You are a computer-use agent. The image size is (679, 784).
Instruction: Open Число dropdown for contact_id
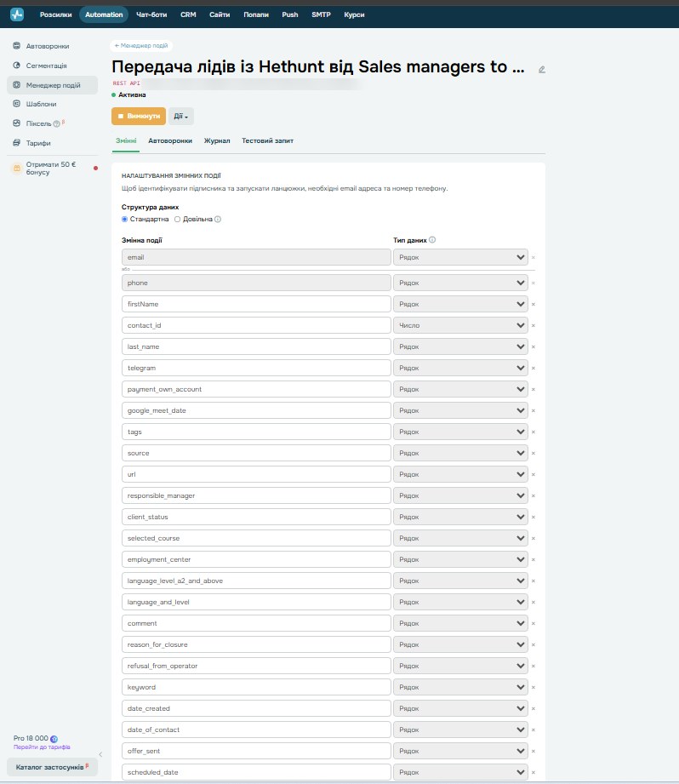460,325
